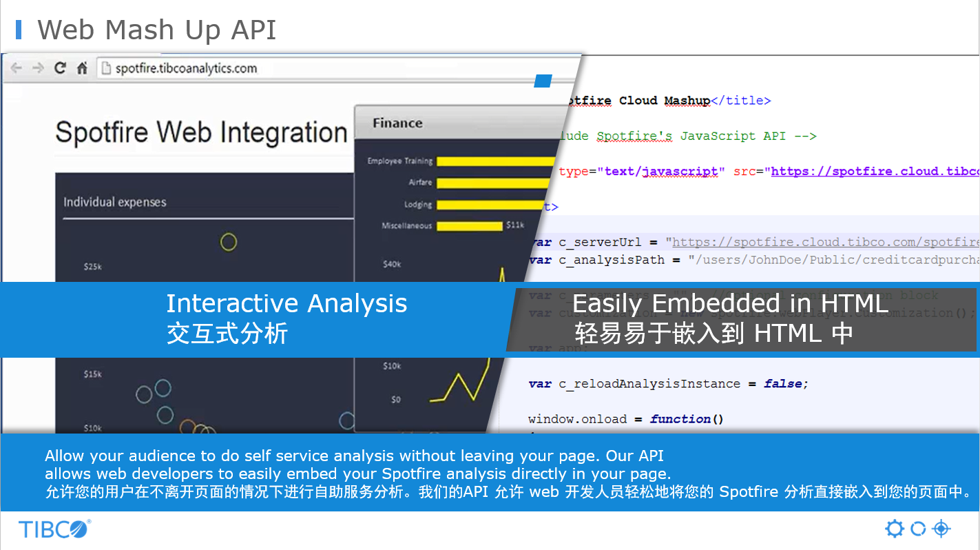The height and width of the screenshot is (550, 980).
Task: Click the Web Mash Up API title
Action: coord(157,30)
